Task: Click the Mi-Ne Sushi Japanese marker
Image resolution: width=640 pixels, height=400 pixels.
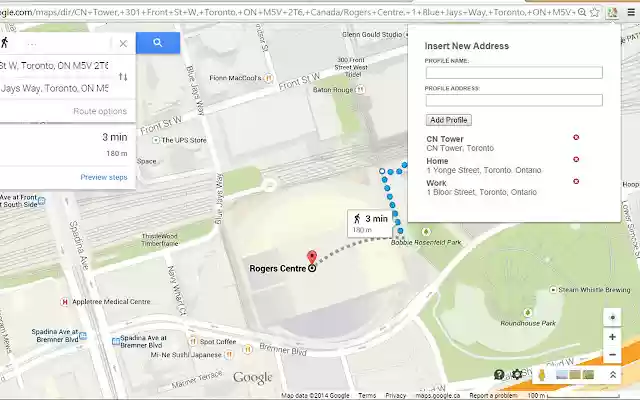Action: (x=229, y=355)
